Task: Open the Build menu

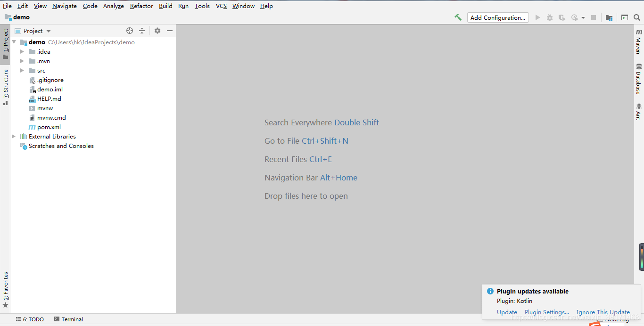Action: pos(165,6)
